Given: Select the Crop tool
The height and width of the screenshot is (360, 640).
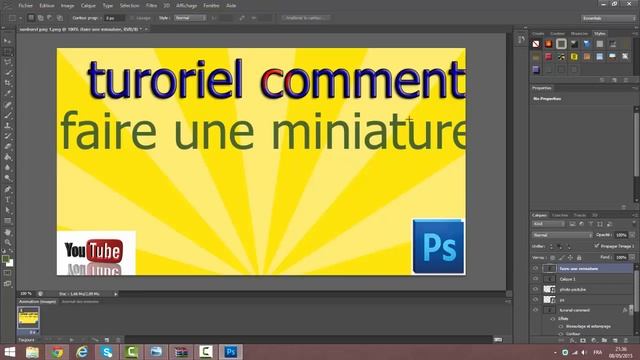Looking at the screenshot, I should [7, 83].
